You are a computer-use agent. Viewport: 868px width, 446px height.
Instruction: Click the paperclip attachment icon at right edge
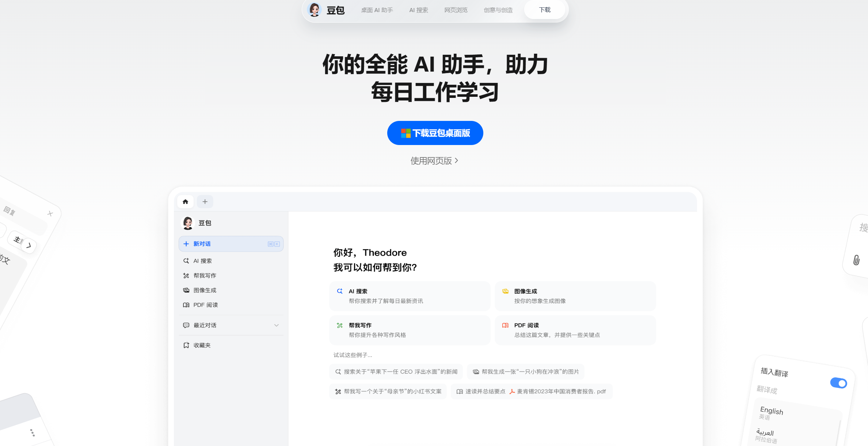(856, 260)
